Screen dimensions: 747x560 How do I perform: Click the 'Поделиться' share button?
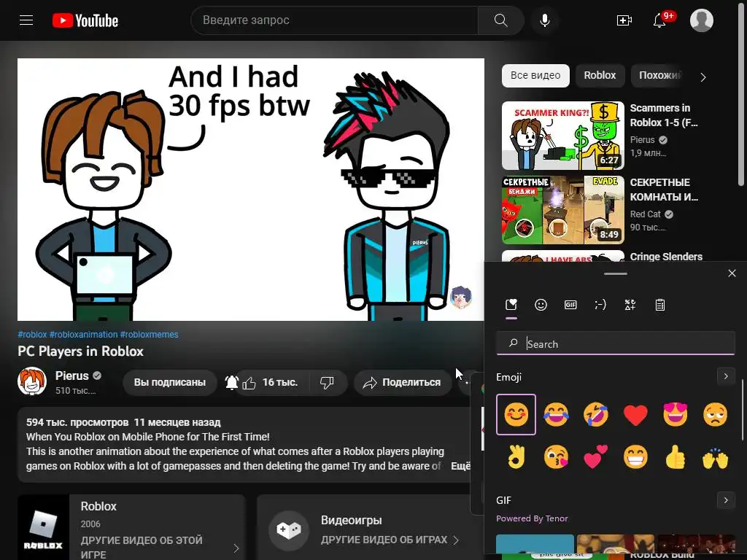(x=403, y=382)
